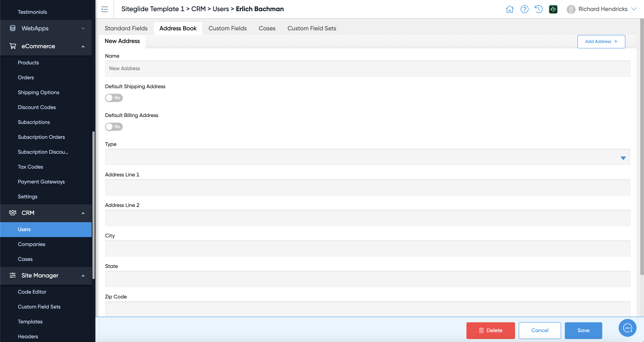Click the green Siteglide logo icon
The width and height of the screenshot is (644, 342).
click(553, 9)
